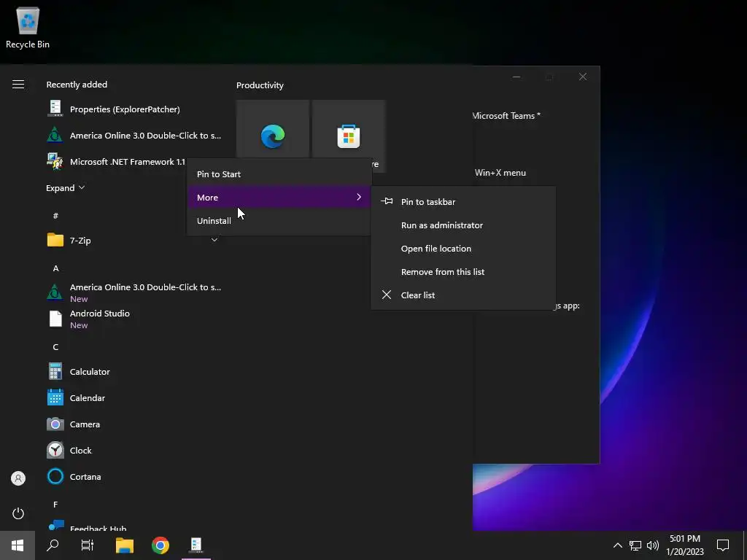Select Open file location
The image size is (747, 560).
click(463, 249)
